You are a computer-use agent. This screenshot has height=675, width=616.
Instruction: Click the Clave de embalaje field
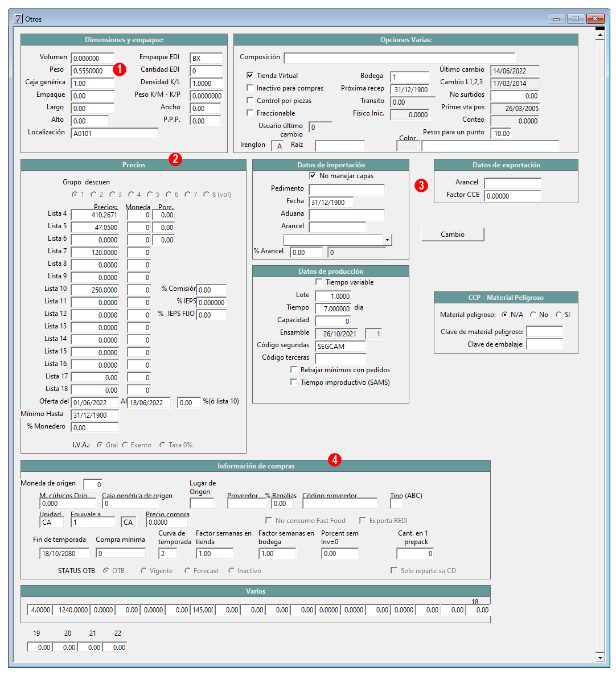[544, 344]
